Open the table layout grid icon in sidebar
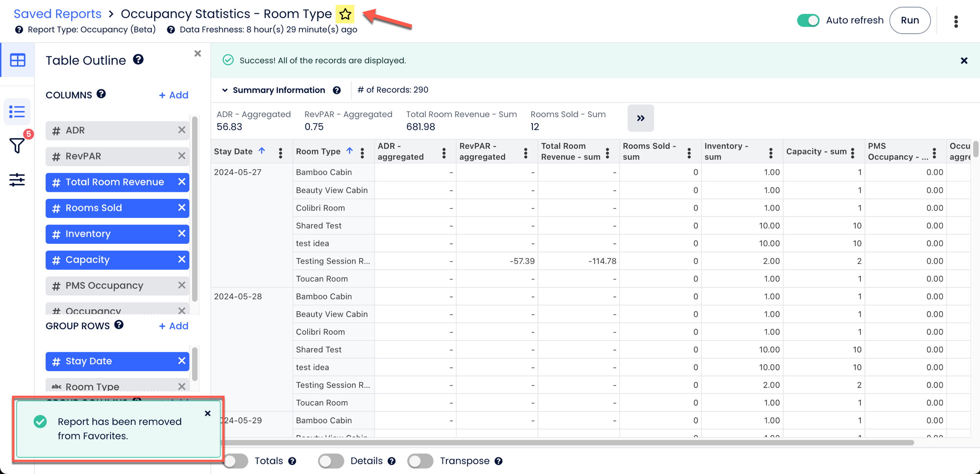 click(17, 60)
